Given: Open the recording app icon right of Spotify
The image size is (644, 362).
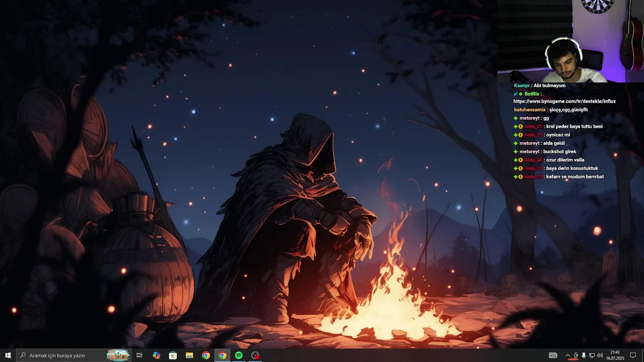Looking at the screenshot, I should point(256,355).
